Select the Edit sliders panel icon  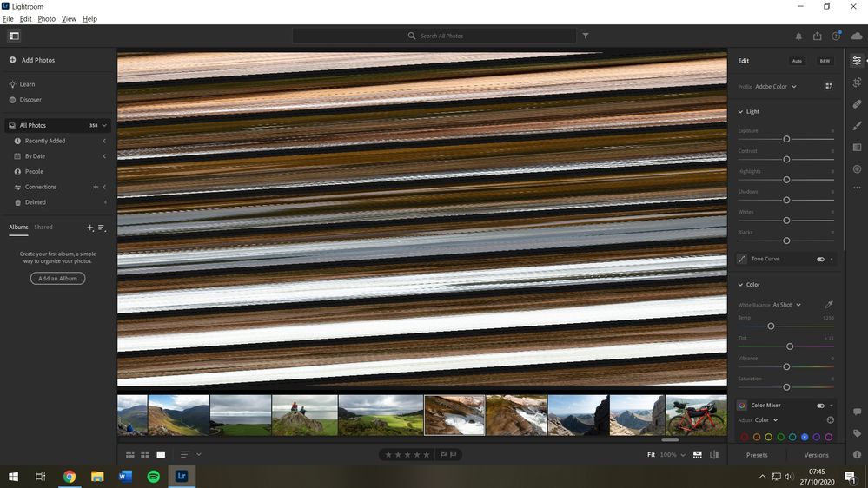(857, 60)
